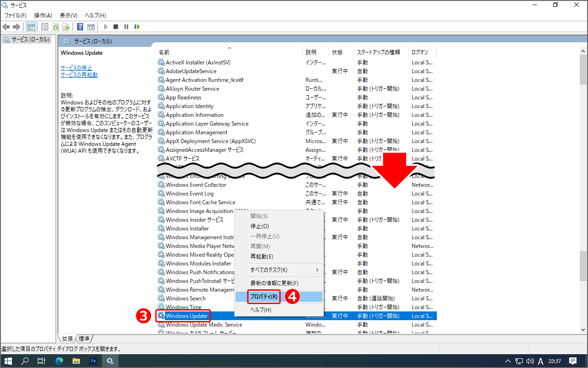Toggle the action pane toolbar icon
This screenshot has width=588, height=368.
point(91,27)
